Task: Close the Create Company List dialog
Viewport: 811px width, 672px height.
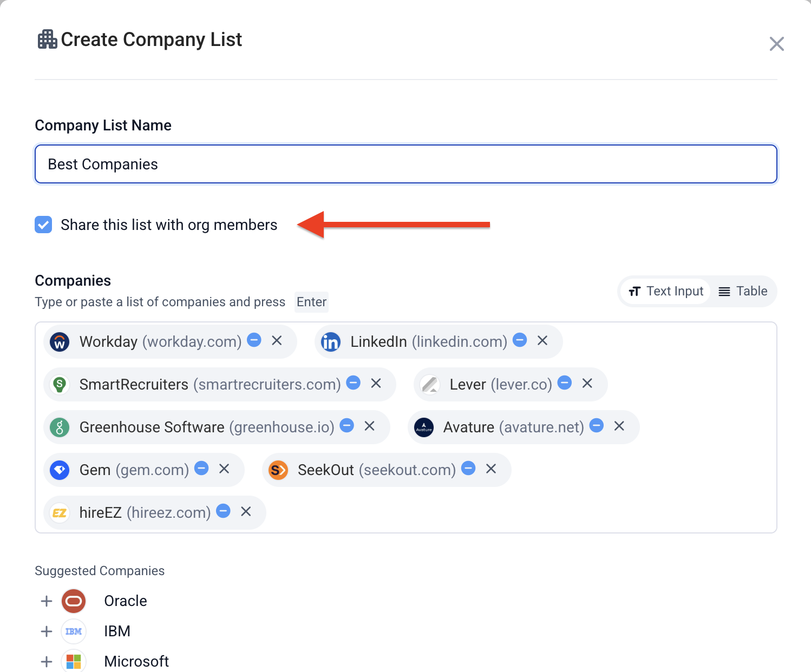Action: 777,44
